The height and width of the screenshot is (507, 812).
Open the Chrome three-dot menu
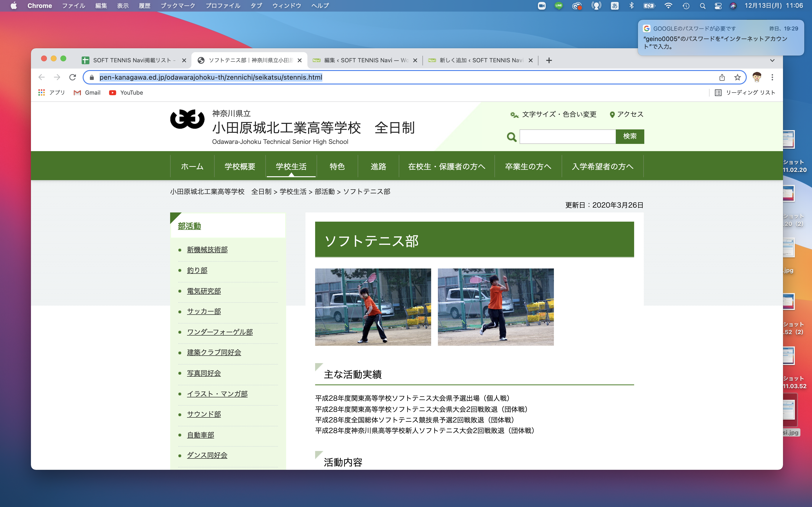point(772,77)
